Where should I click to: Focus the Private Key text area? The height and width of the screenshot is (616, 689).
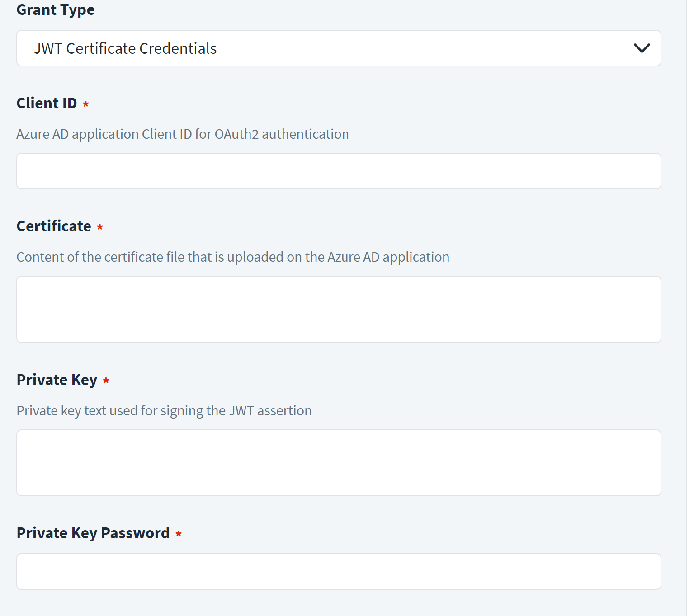[339, 463]
